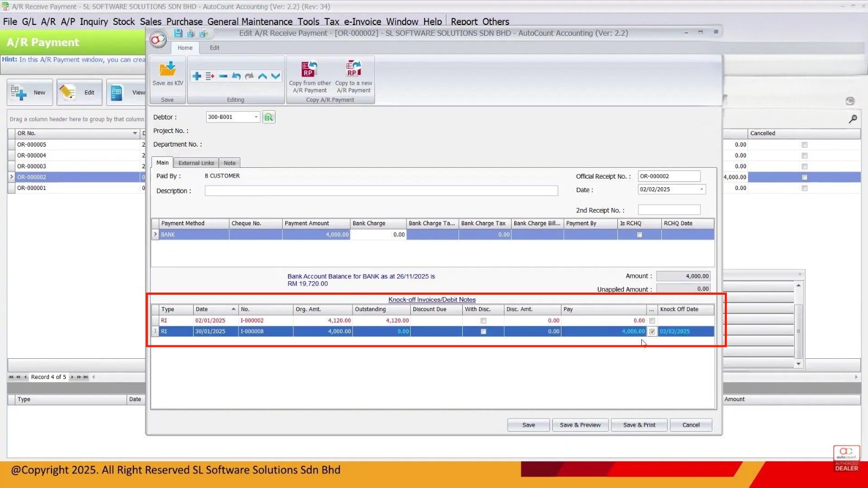Click the Save & Print button

639,425
